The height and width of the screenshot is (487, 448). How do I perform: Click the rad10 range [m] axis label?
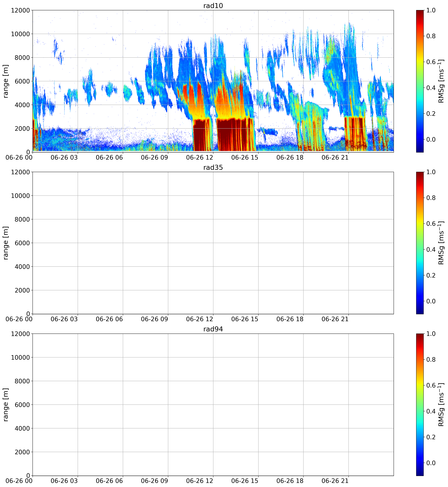[6, 81]
